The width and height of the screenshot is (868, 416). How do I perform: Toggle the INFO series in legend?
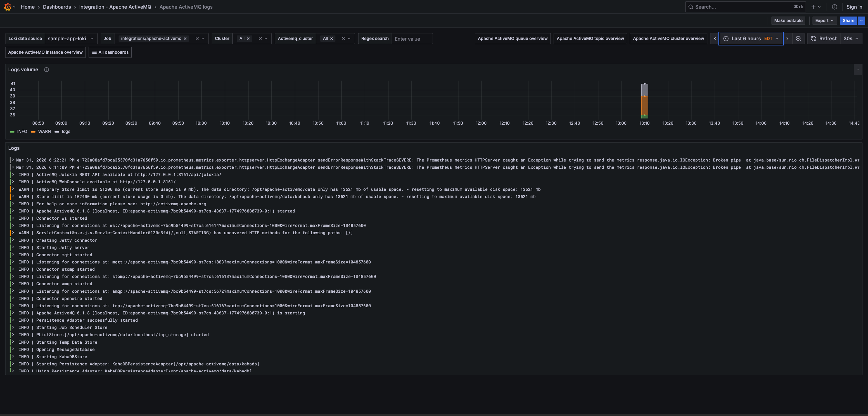(x=22, y=132)
